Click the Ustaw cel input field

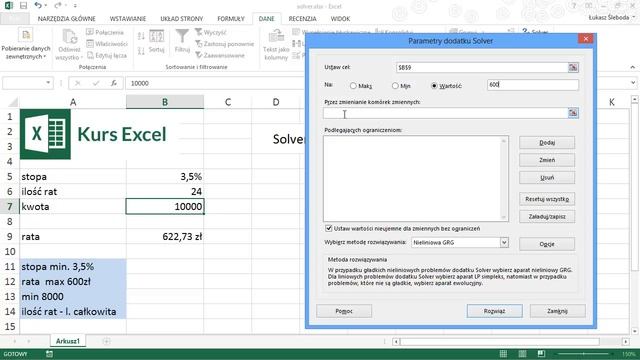pyautogui.click(x=482, y=67)
